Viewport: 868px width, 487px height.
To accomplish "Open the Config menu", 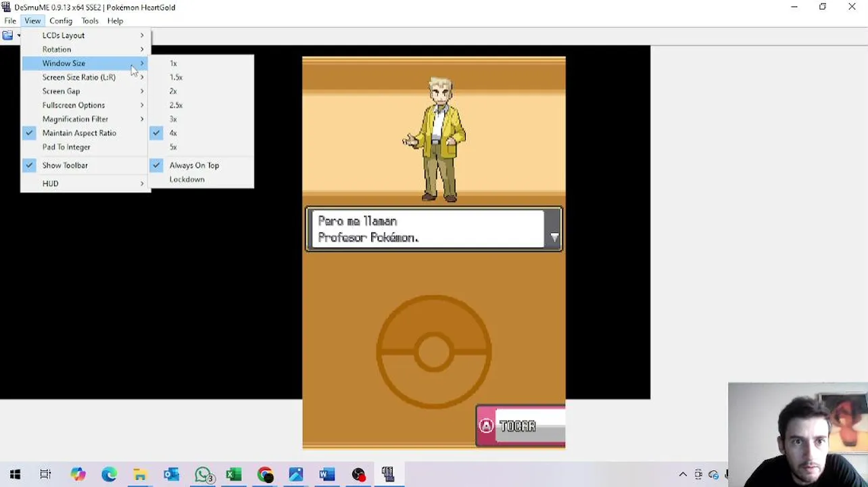I will point(61,21).
